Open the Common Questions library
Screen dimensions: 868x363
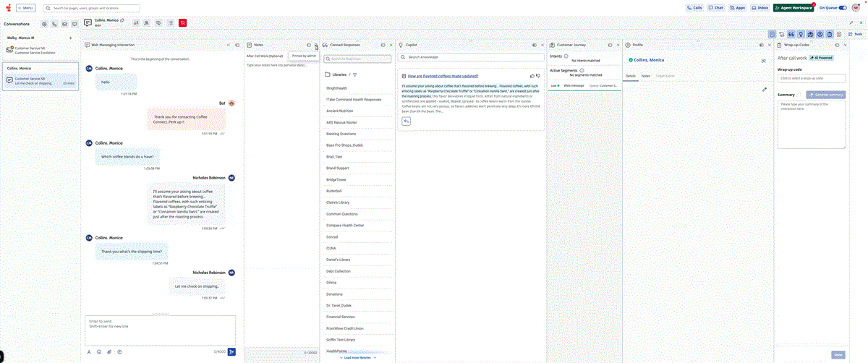tap(358, 214)
